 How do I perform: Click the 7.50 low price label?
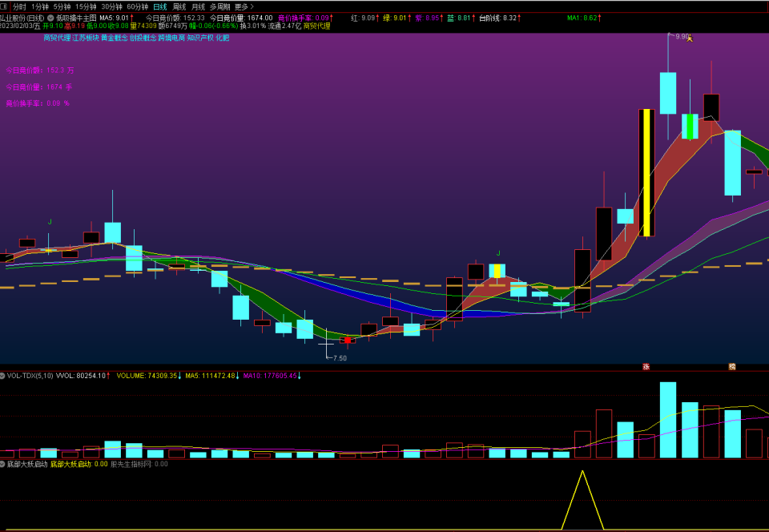[340, 358]
